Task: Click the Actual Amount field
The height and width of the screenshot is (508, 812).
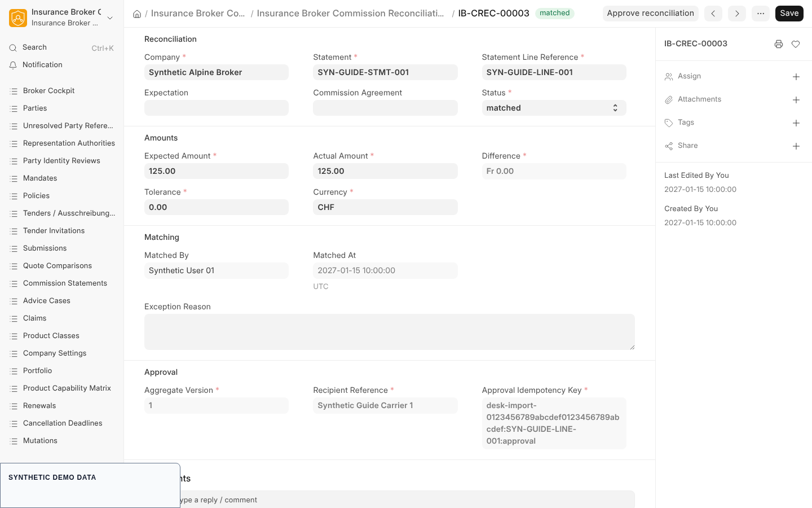Action: [385, 171]
